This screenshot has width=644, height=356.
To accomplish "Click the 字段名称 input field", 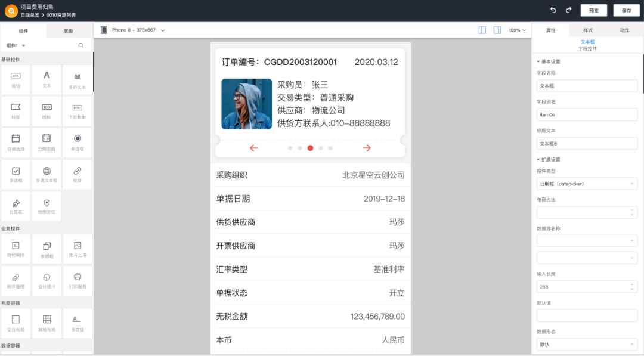I will (x=587, y=86).
